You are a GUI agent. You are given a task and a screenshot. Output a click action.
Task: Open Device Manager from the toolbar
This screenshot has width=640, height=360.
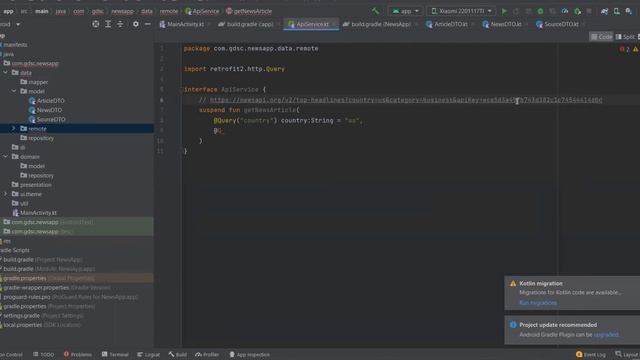617,11
